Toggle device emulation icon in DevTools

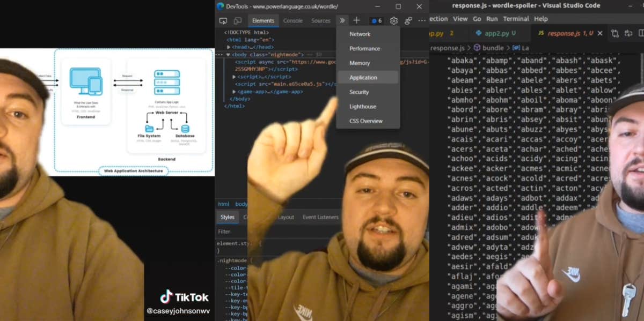coord(238,21)
